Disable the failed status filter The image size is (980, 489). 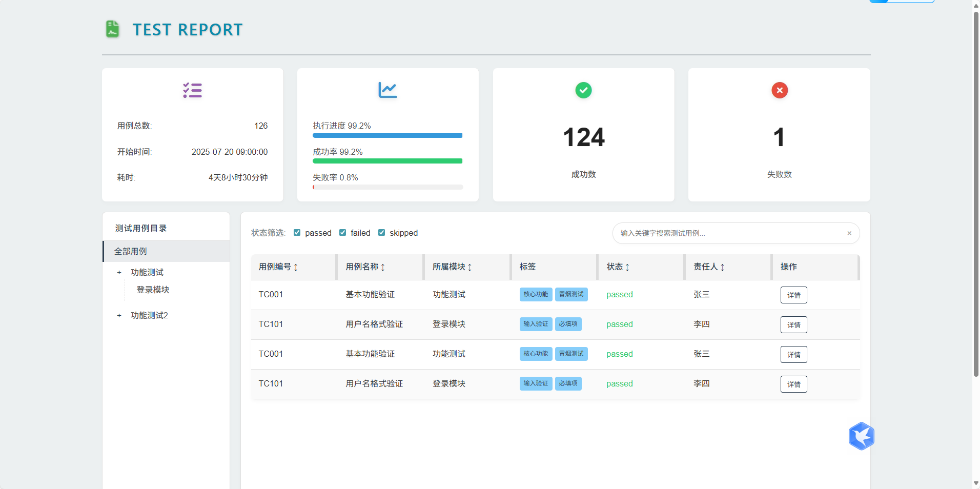point(342,232)
